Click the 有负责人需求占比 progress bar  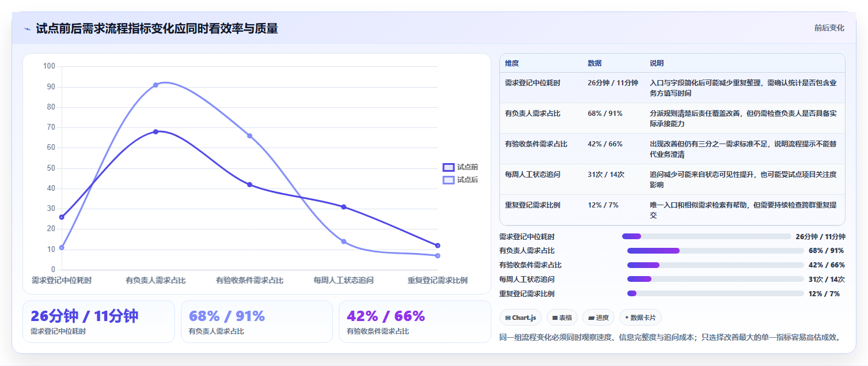[715, 251]
